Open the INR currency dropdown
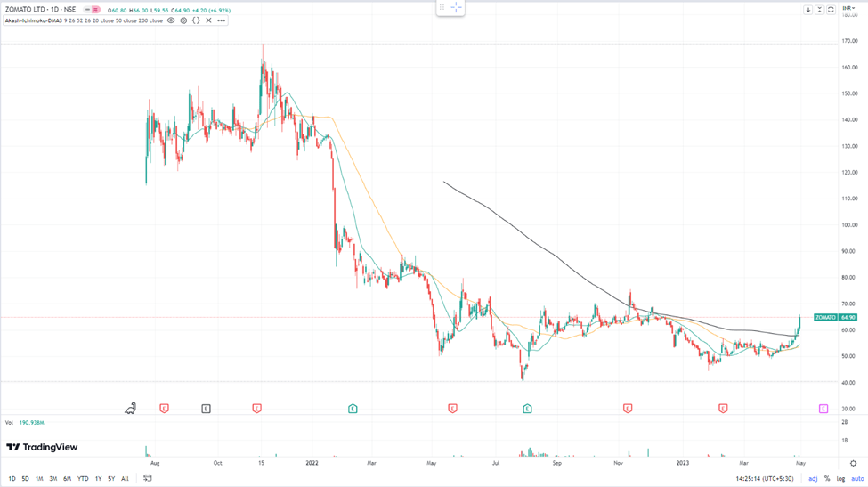 click(x=848, y=9)
